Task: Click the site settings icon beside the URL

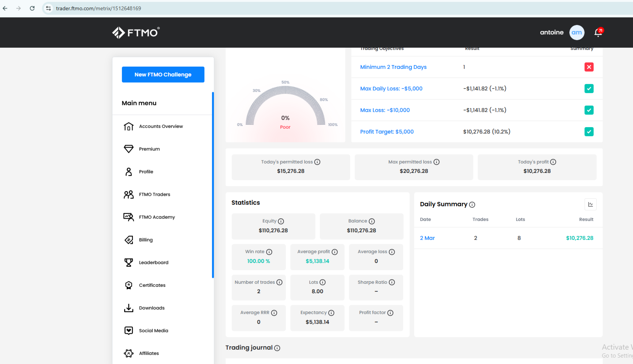Action: (x=48, y=8)
